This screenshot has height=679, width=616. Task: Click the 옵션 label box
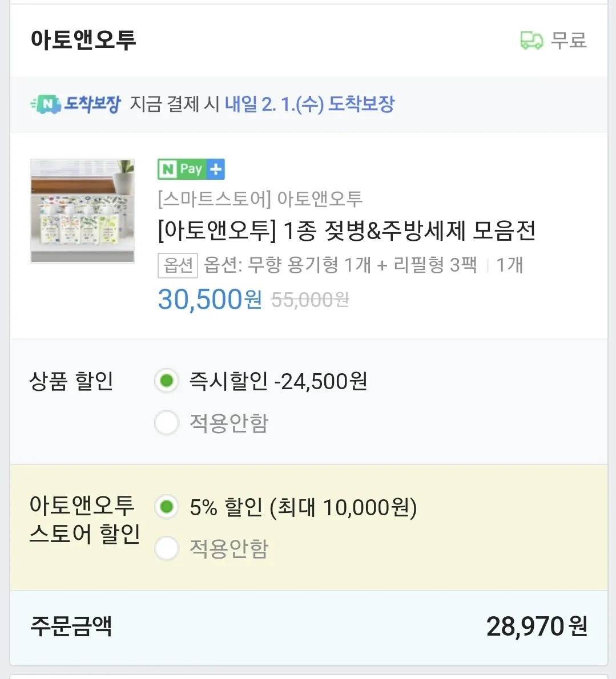178,265
